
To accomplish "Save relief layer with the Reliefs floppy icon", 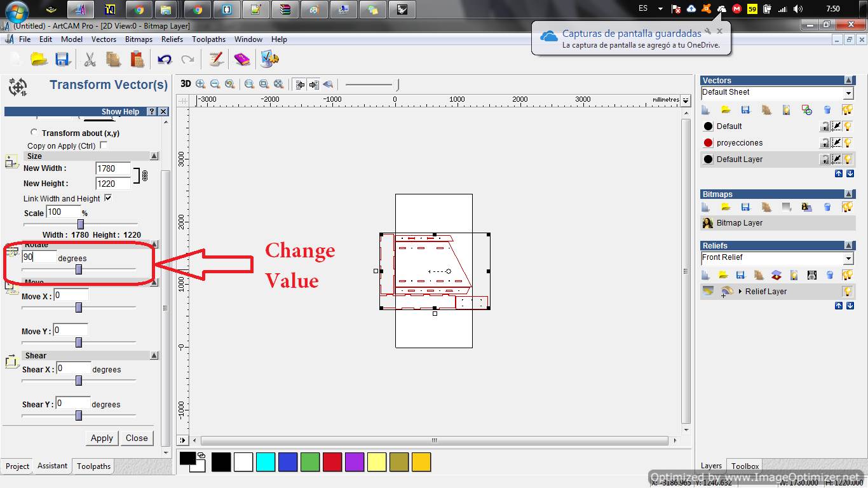I will point(740,275).
